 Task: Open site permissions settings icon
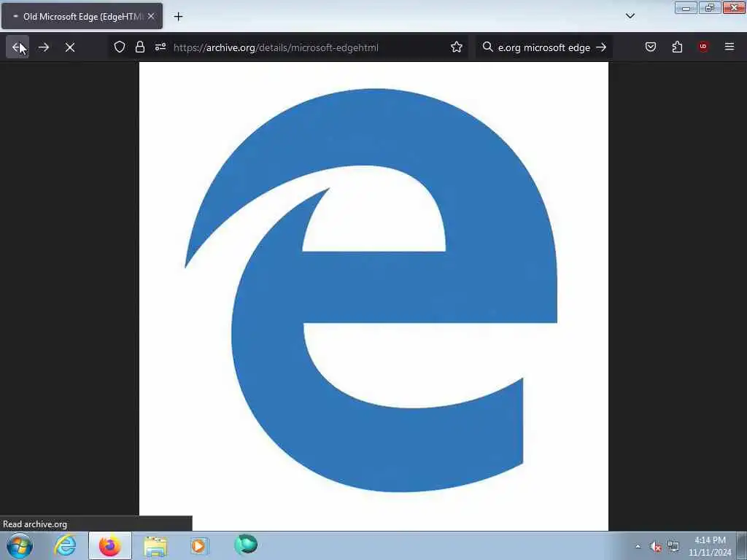[x=160, y=47]
